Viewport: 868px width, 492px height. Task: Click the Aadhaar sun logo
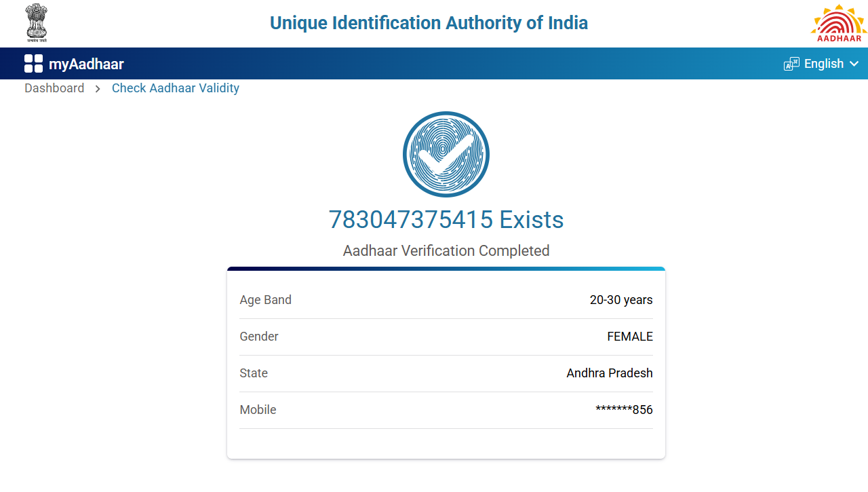839,23
